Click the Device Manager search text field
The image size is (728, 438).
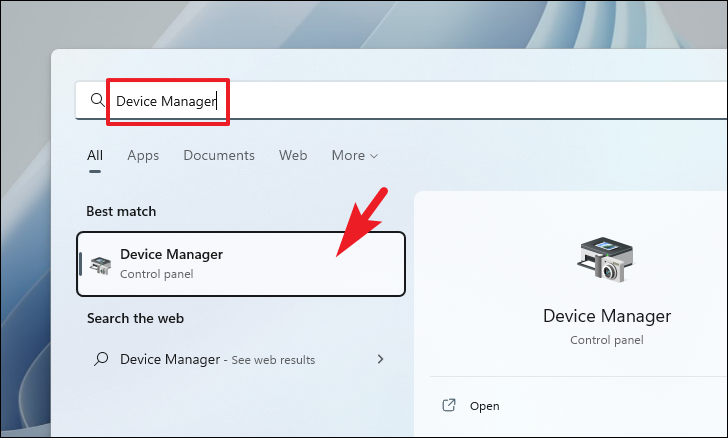tap(402, 100)
